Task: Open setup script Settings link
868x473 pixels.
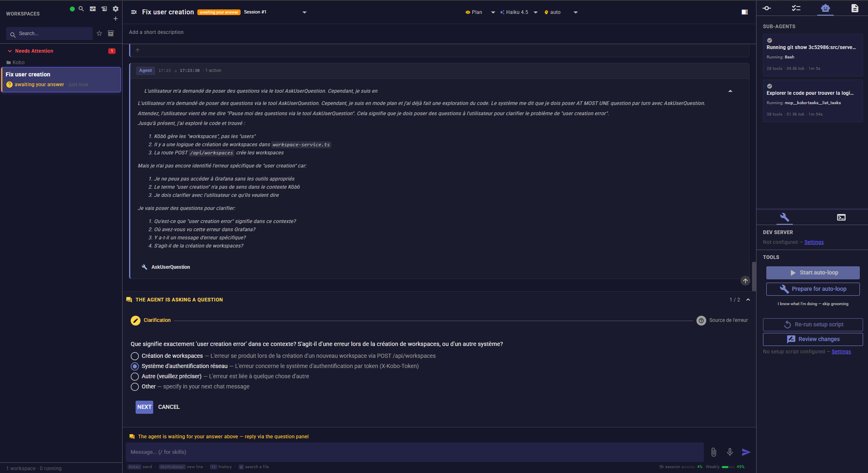Action: (x=841, y=352)
